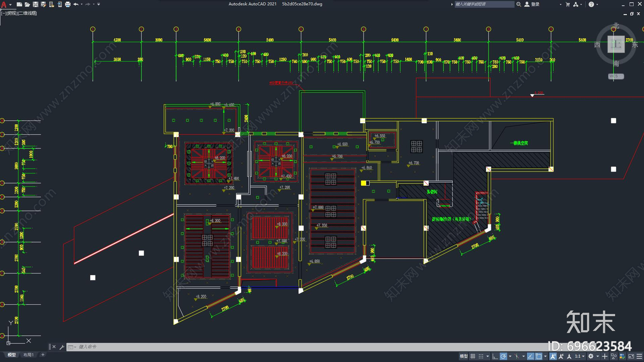Click the 模型 model space status button
Viewport: 644px width, 362px height.
pos(464,356)
